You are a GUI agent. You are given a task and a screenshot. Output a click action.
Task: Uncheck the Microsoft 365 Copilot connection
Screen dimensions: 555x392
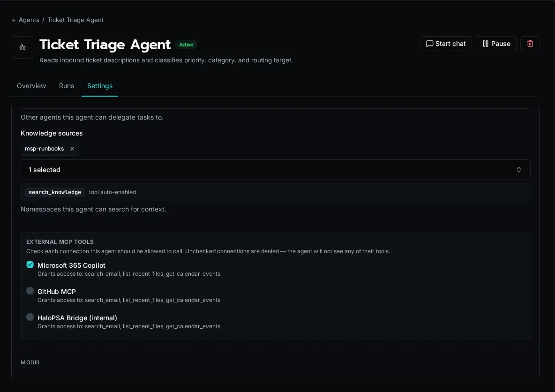click(30, 264)
